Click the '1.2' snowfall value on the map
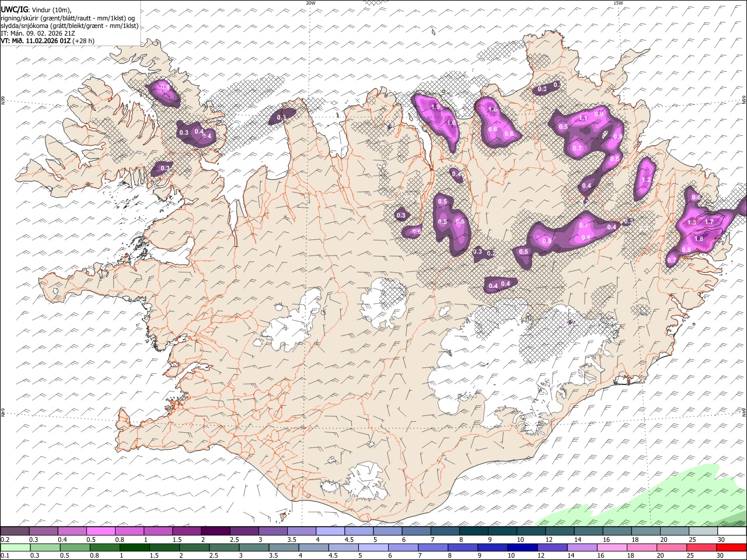This screenshot has width=747, height=560. [x=646, y=180]
